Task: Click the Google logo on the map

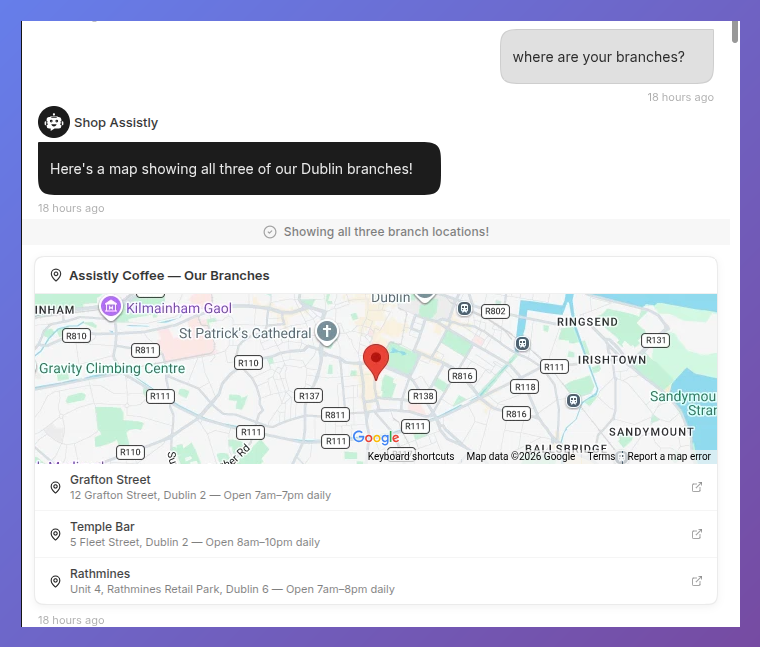Action: [376, 437]
